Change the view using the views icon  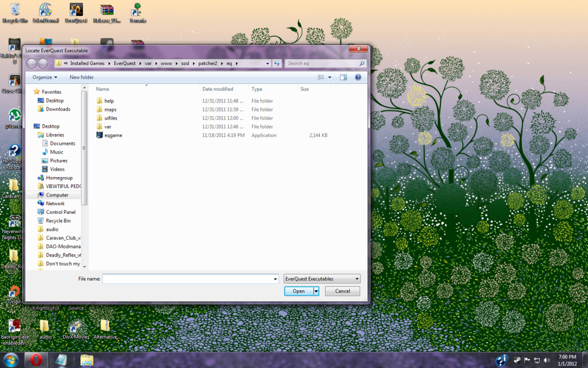tap(320, 78)
